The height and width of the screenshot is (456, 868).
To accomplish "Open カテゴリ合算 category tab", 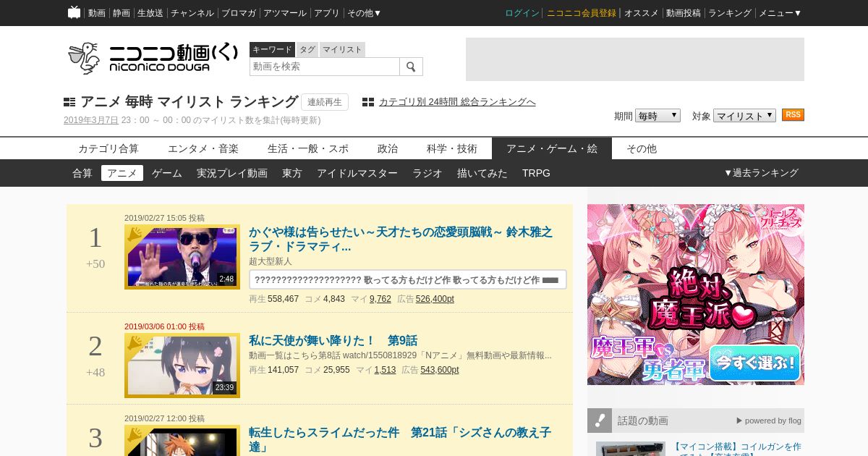I will click(109, 148).
